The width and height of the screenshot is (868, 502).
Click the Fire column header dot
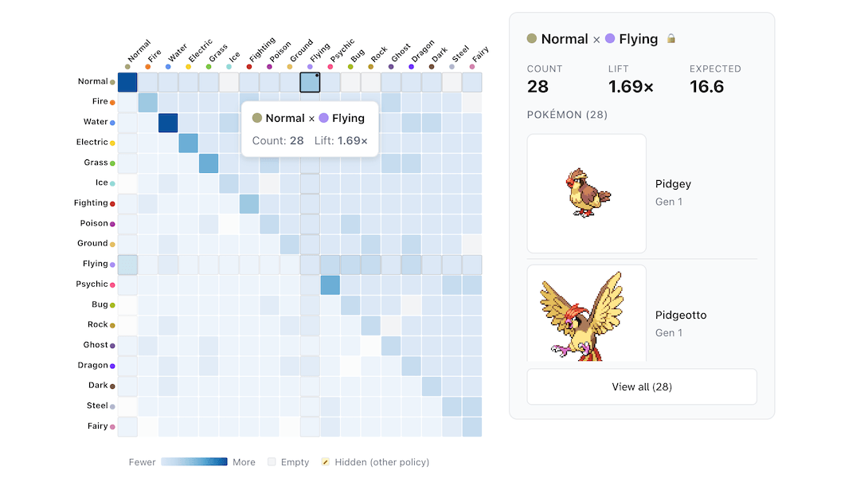click(x=147, y=67)
